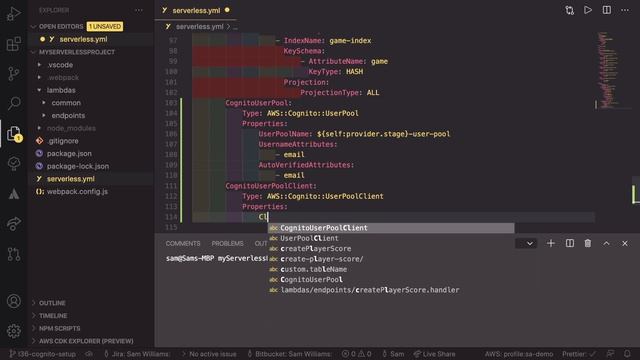Open the notifications bell in status bar

click(x=627, y=354)
